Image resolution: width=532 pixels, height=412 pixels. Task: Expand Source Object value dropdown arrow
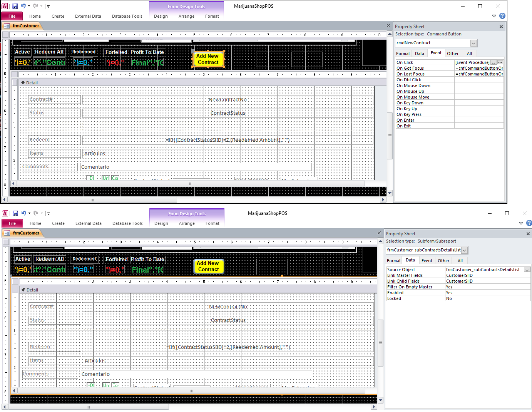(x=527, y=270)
